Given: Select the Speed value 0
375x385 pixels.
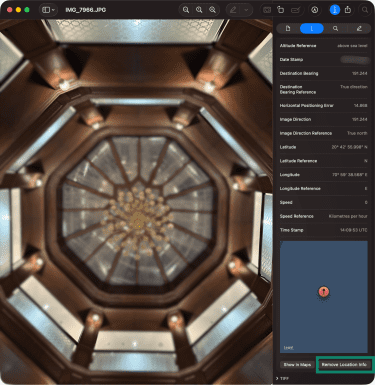Looking at the screenshot, I should (x=366, y=202).
